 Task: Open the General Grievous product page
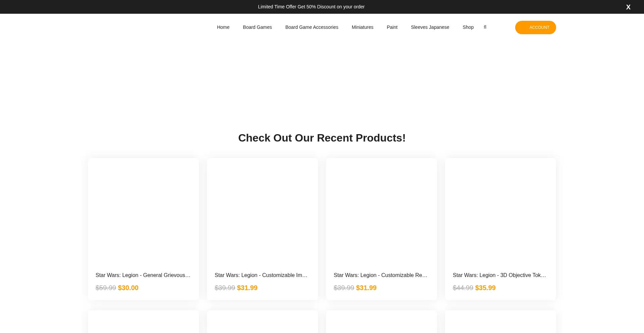click(x=143, y=275)
